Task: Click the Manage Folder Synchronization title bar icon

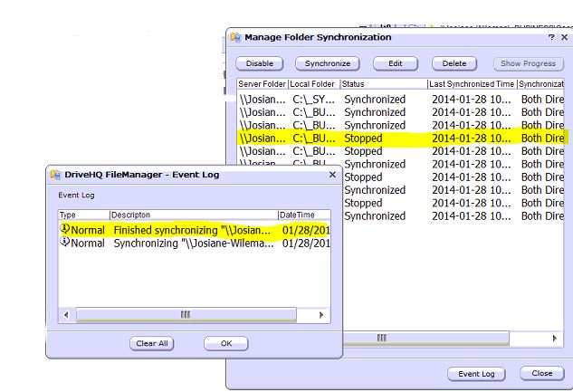Action: (x=235, y=38)
